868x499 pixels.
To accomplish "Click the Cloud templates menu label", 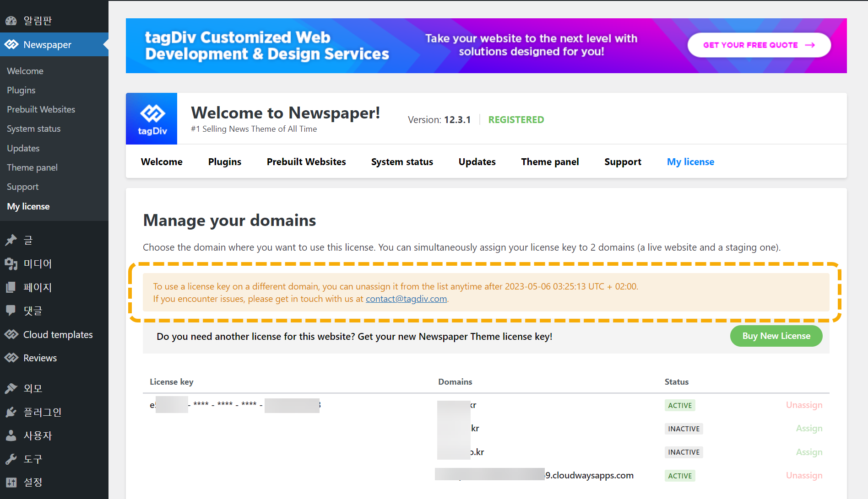I will click(58, 334).
